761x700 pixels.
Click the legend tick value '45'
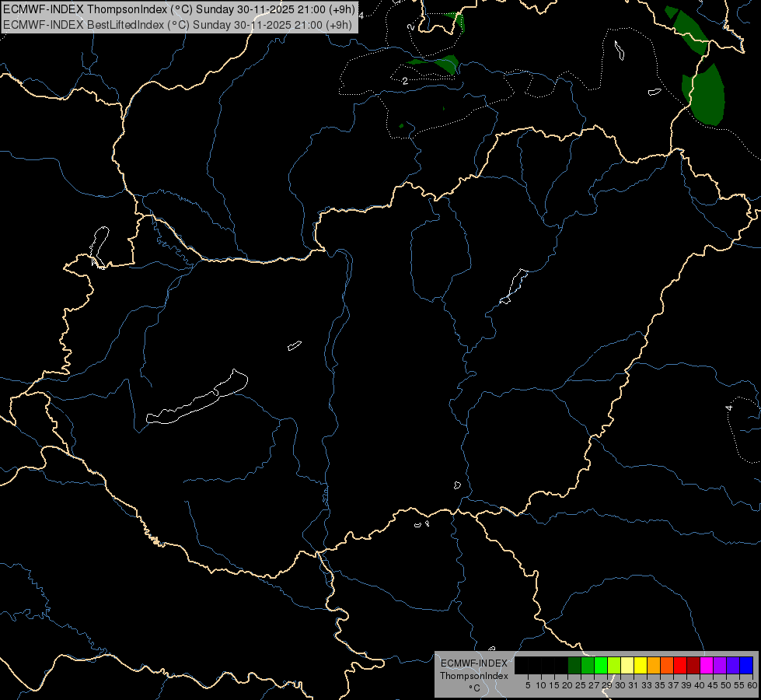pos(713,685)
